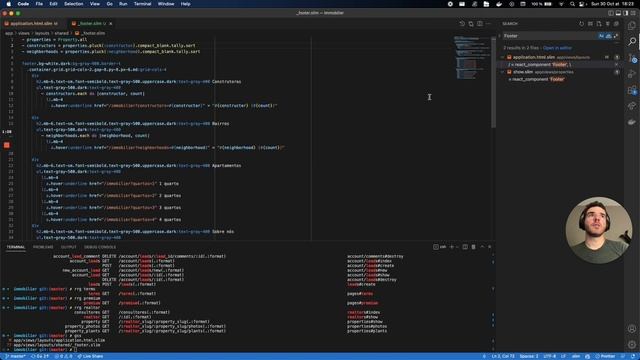The image size is (640, 360).
Task: Click the Ln, Col cursor position status item
Action: (x=502, y=356)
